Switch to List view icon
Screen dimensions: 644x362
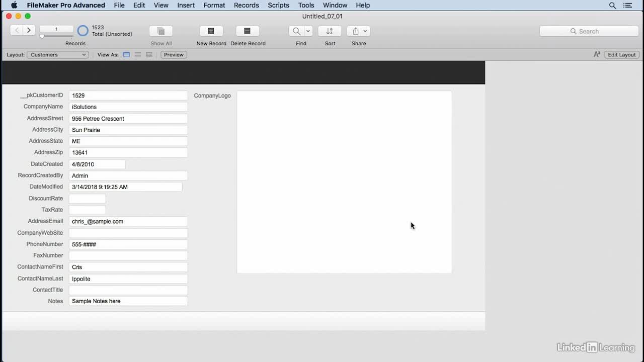point(138,55)
